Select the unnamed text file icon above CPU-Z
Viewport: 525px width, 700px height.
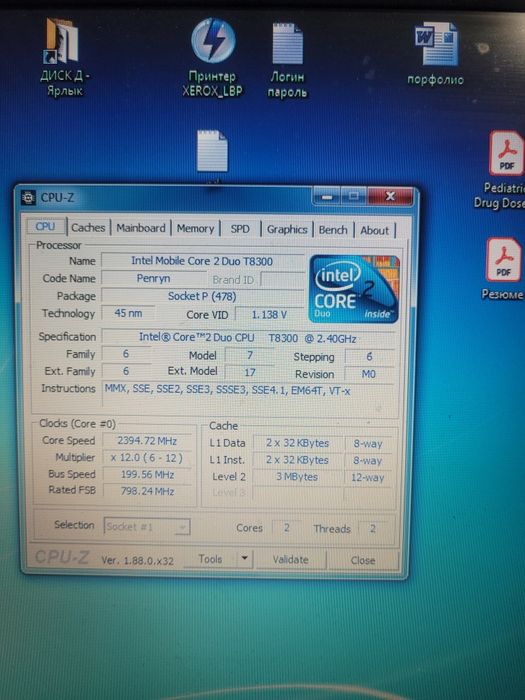point(212,152)
